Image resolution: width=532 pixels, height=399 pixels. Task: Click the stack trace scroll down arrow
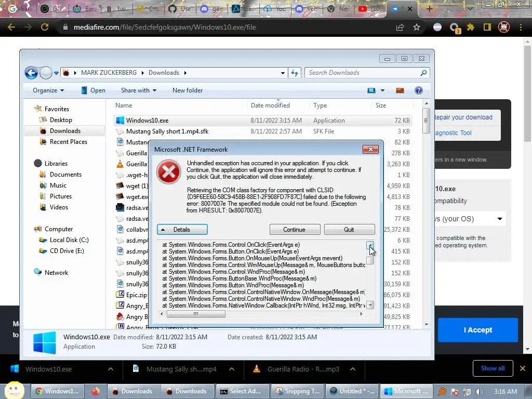[x=370, y=305]
